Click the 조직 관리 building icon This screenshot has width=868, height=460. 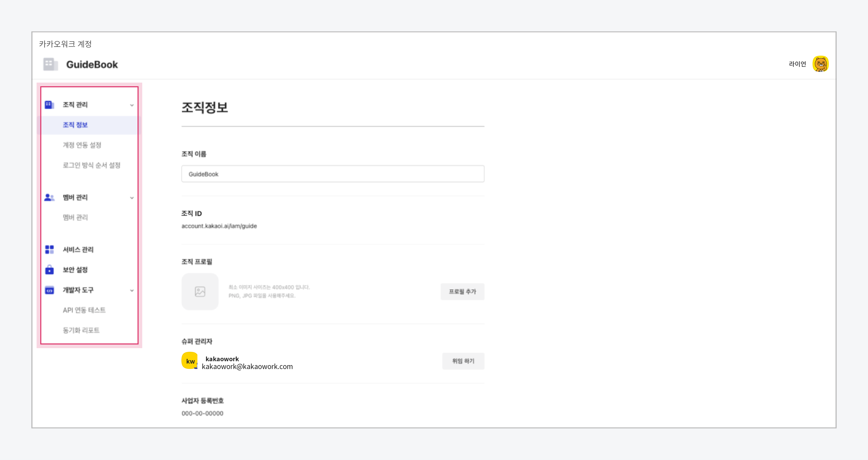point(49,105)
